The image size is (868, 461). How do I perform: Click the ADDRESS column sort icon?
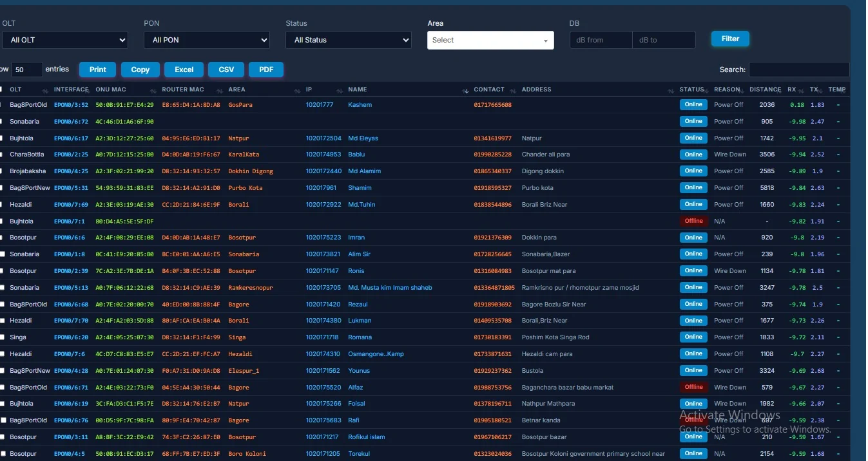(x=671, y=90)
